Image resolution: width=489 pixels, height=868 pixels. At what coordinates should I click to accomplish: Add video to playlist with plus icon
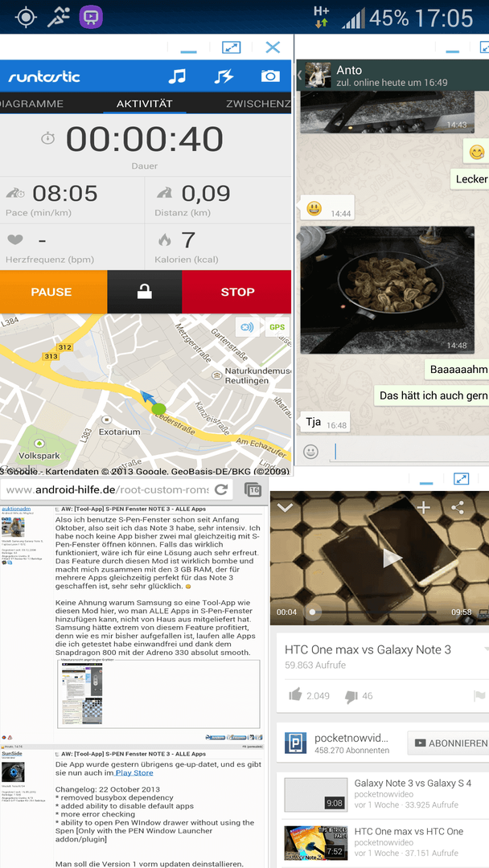coord(424,508)
